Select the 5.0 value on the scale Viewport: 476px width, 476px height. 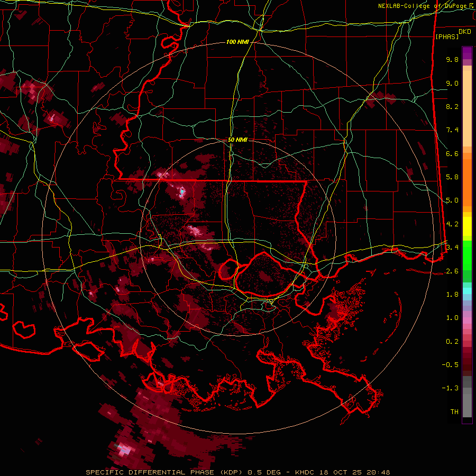point(452,200)
